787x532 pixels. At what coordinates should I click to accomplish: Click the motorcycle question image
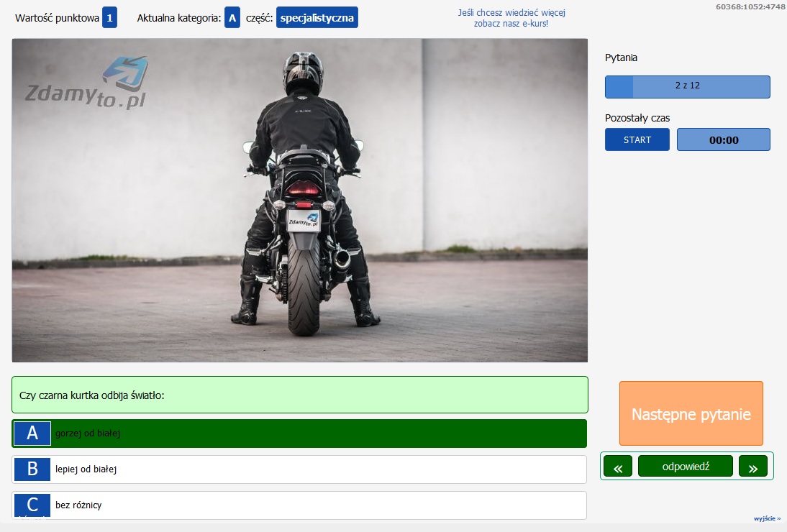coord(300,200)
